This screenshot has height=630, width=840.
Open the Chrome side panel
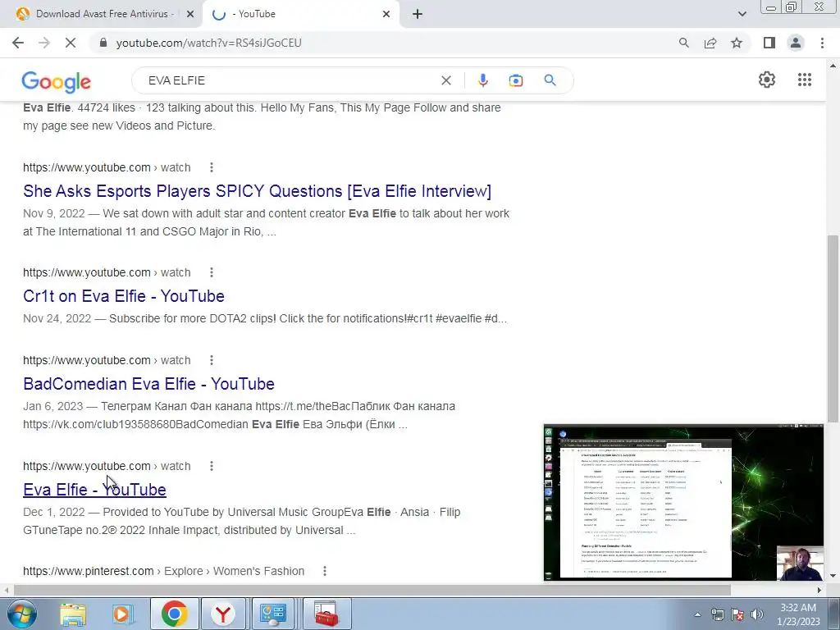(x=769, y=43)
